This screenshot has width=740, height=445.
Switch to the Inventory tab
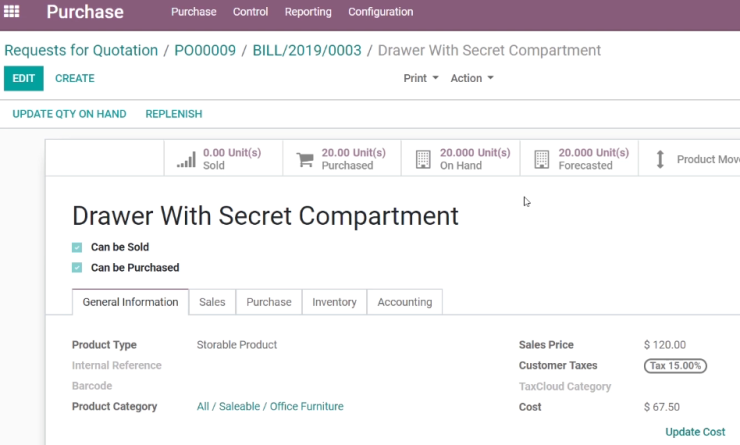(x=334, y=302)
